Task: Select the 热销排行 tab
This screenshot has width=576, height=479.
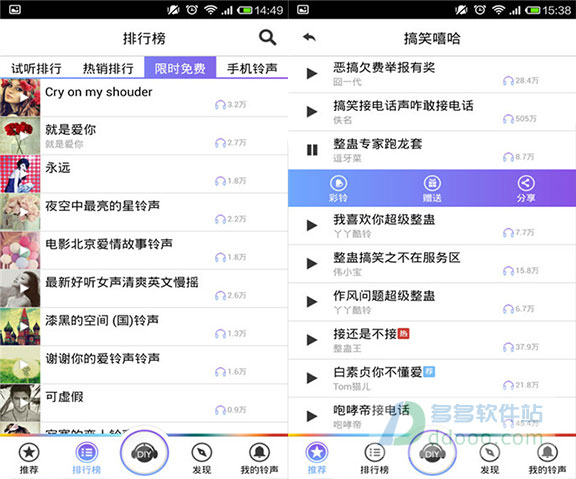Action: (108, 68)
